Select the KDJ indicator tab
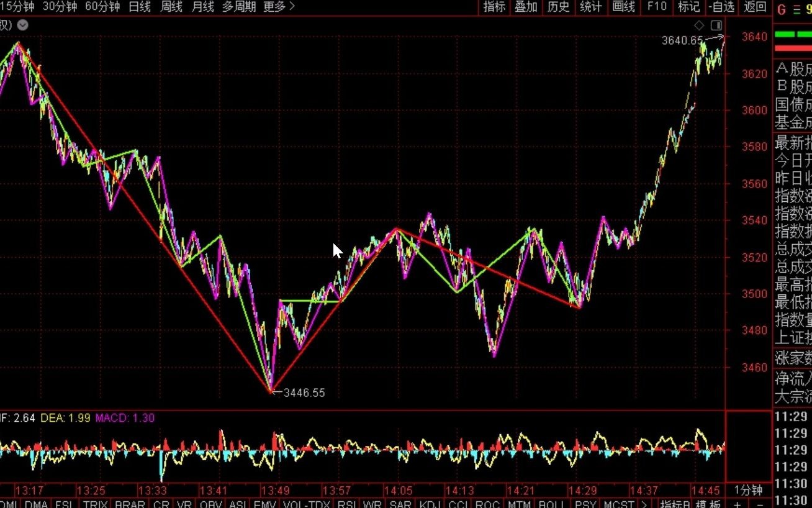Viewport: 812px width, 508px height. pyautogui.click(x=430, y=504)
